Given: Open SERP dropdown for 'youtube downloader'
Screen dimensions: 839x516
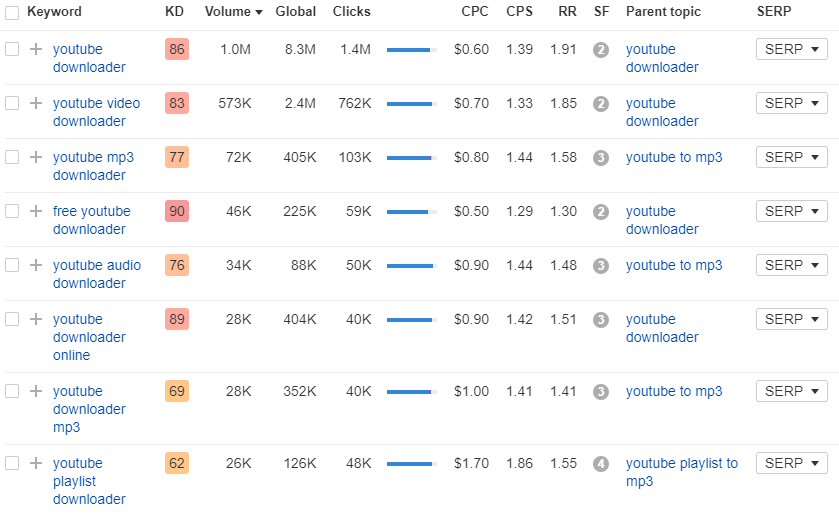Looking at the screenshot, I should coord(792,49).
